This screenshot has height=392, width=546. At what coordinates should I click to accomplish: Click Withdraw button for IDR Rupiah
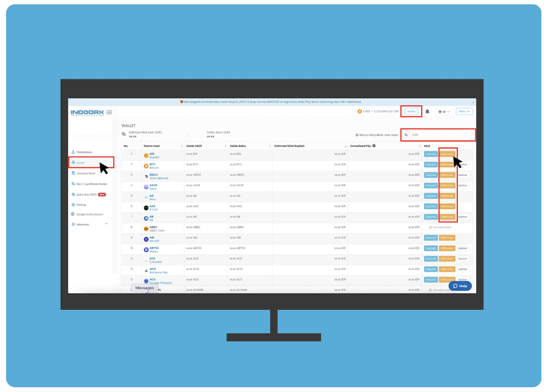click(x=447, y=154)
